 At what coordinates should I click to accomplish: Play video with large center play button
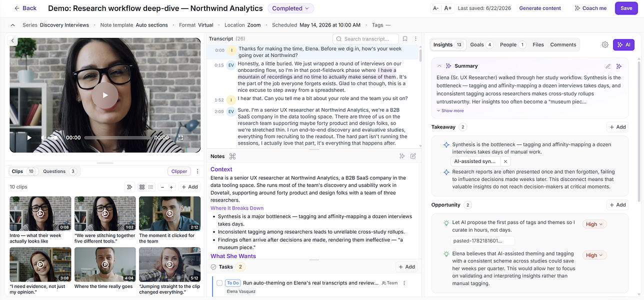pos(105,95)
